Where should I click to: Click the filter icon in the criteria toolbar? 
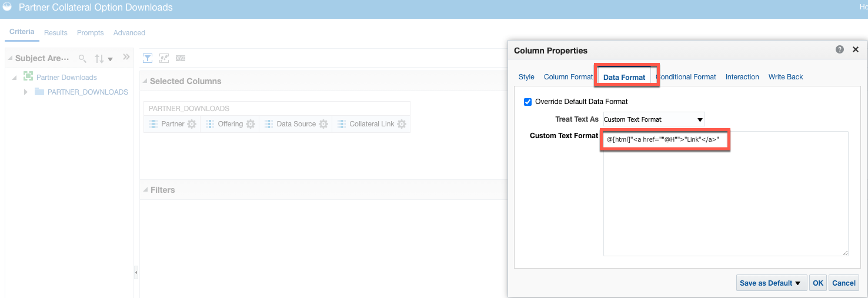[x=148, y=58]
